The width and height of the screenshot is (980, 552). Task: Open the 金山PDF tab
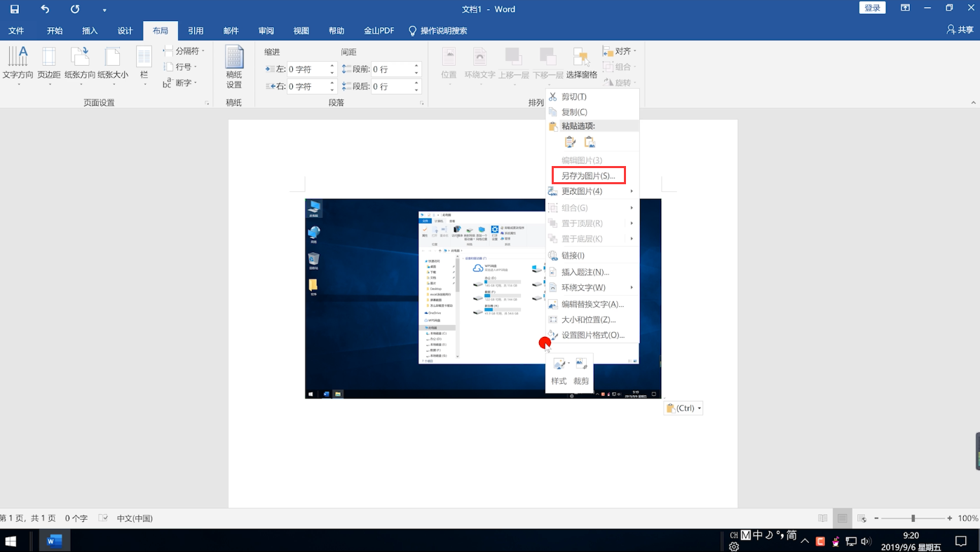click(x=379, y=31)
